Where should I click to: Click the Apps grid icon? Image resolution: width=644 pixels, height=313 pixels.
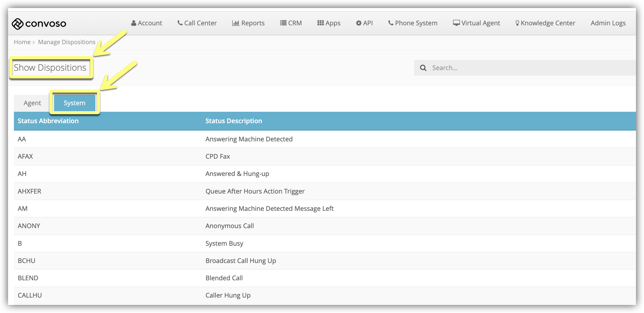pos(320,23)
